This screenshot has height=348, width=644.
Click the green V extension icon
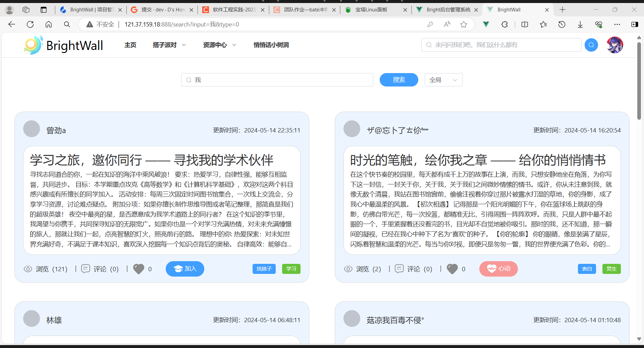(486, 24)
